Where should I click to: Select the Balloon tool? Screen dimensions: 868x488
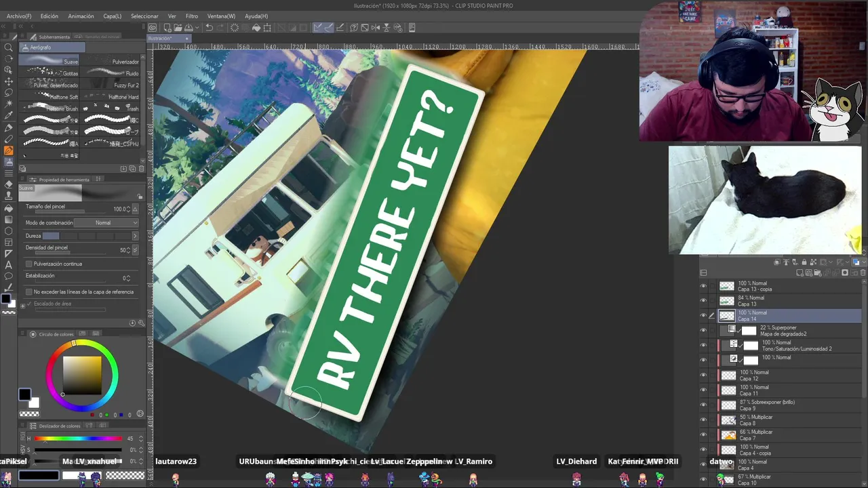9,277
